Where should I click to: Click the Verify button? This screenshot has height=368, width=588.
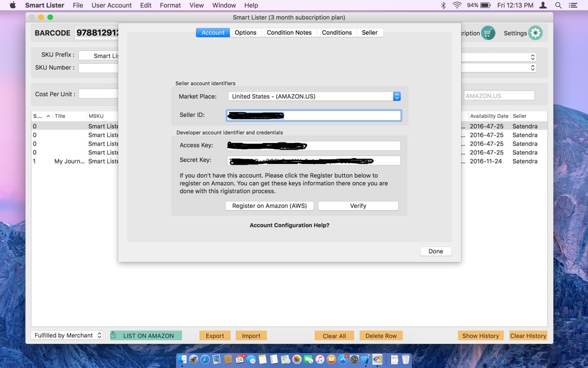[x=358, y=206]
